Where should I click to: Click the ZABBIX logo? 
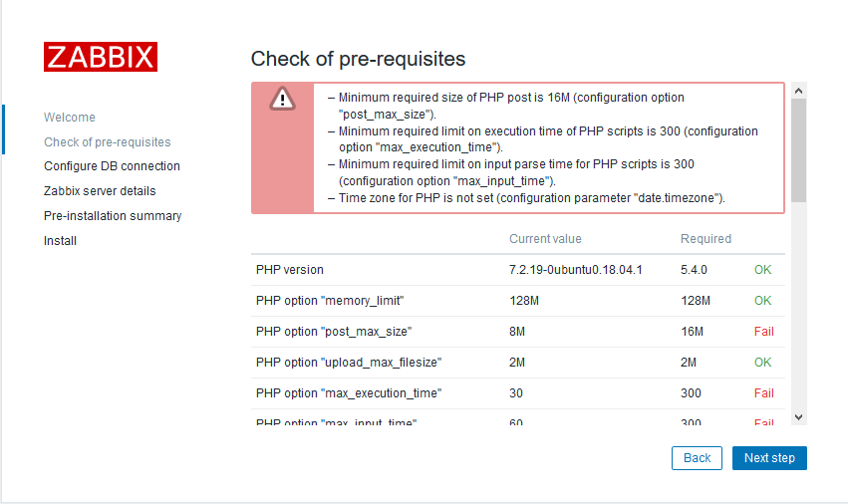pos(100,56)
